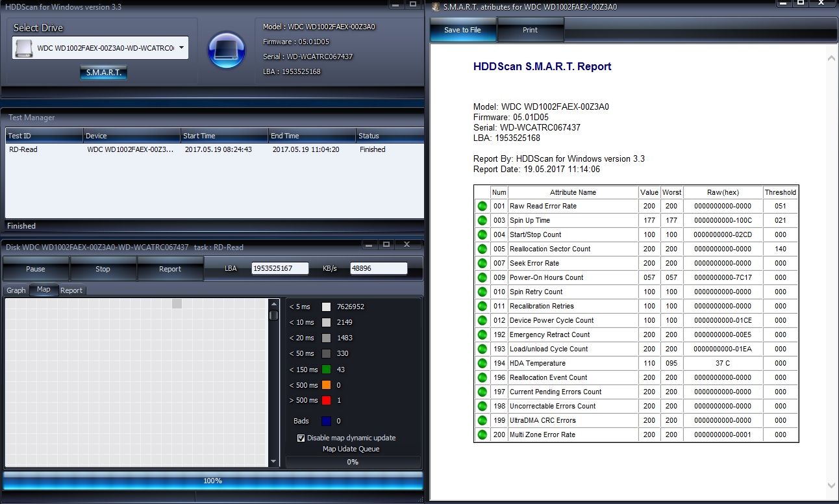
Task: Click the orange < 500 ms color swatch
Action: coord(326,385)
